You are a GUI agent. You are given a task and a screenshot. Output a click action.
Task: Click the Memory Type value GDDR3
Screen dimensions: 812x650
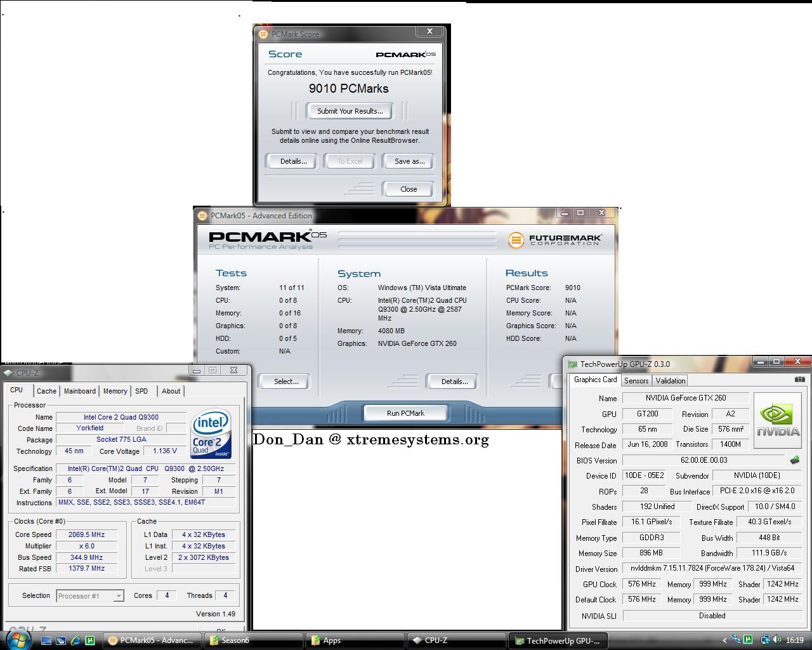click(x=651, y=538)
